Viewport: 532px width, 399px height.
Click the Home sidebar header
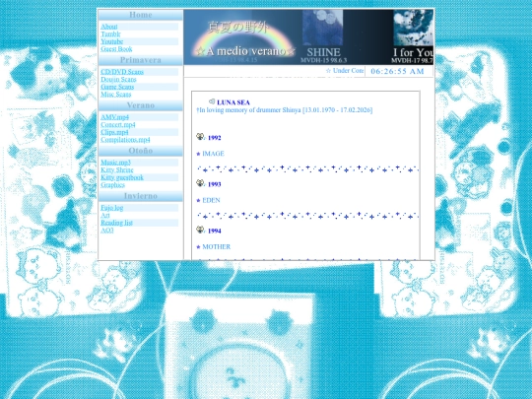coord(141,15)
